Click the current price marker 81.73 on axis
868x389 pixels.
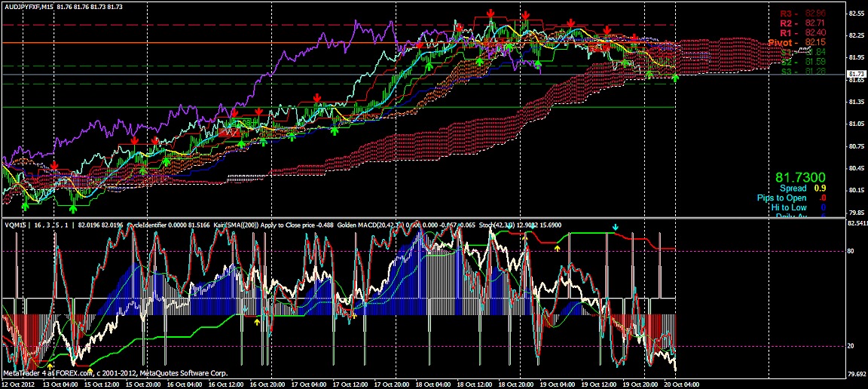[x=855, y=73]
